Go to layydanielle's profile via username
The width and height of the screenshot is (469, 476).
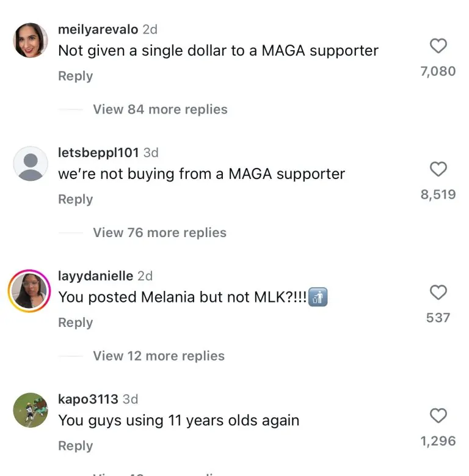[95, 276]
